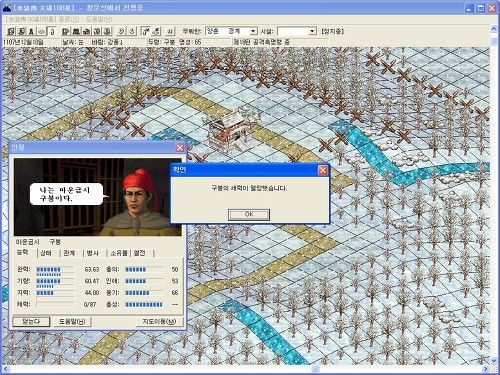Click the 기량 stat bar

(55, 281)
